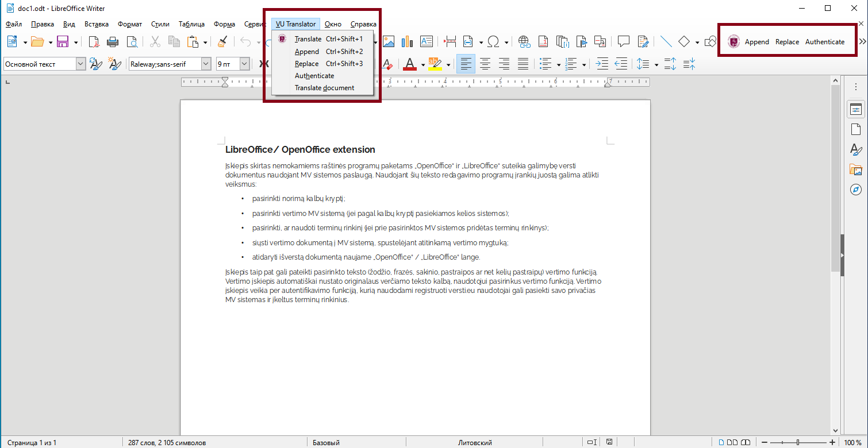Screen dimensions: 868x448
Task: Insert a footnote
Action: [x=543, y=41]
